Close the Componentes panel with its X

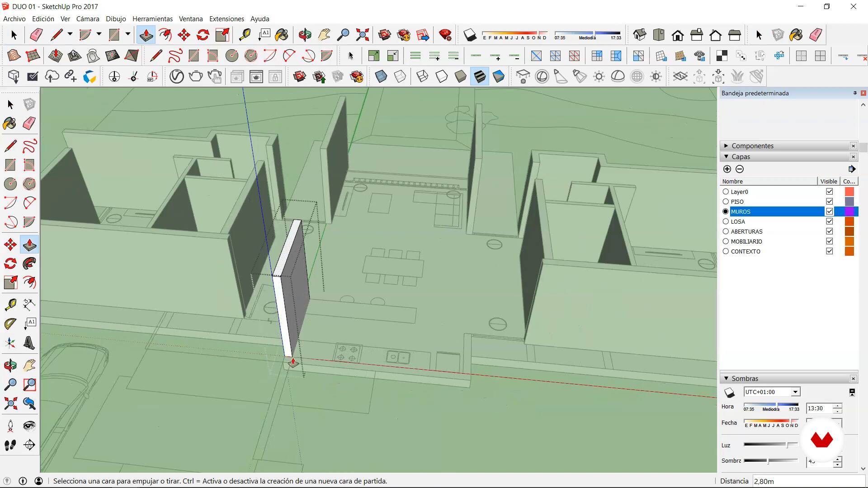[x=853, y=146]
